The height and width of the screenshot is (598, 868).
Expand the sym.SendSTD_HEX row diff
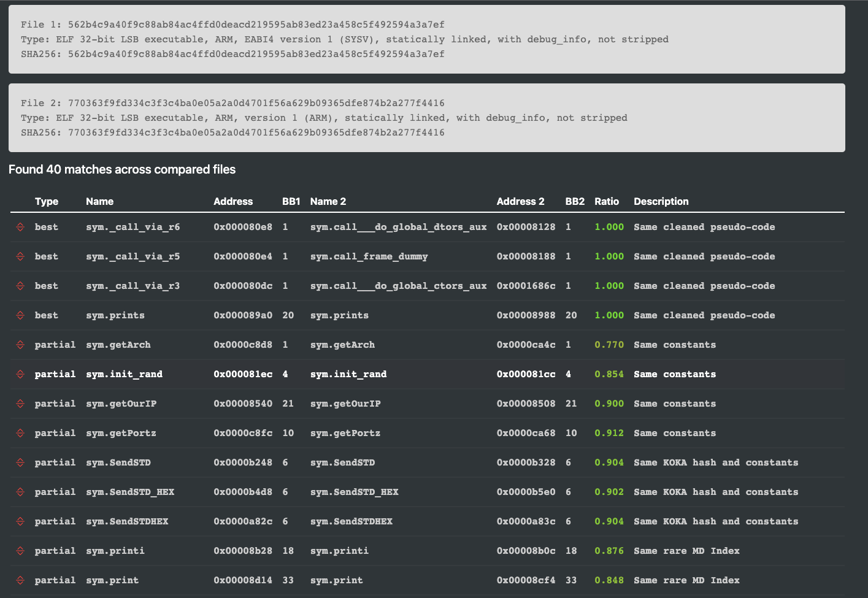20,492
